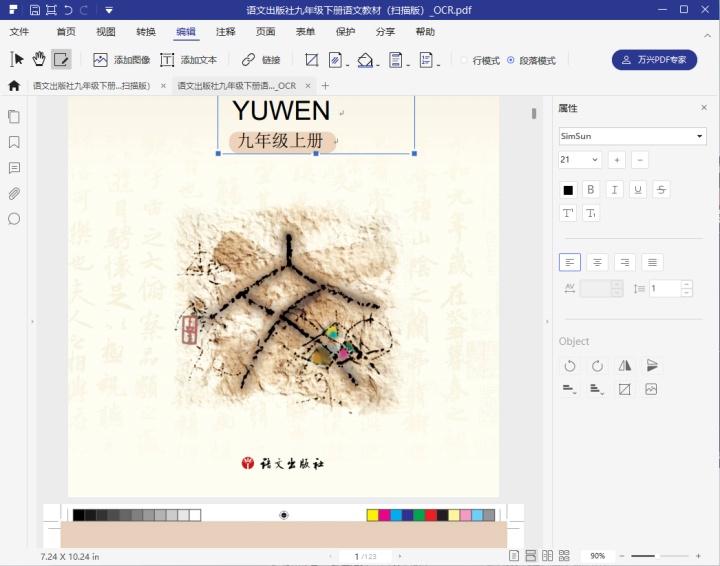
Task: Switch to the _OCR document tab
Action: (x=236, y=86)
